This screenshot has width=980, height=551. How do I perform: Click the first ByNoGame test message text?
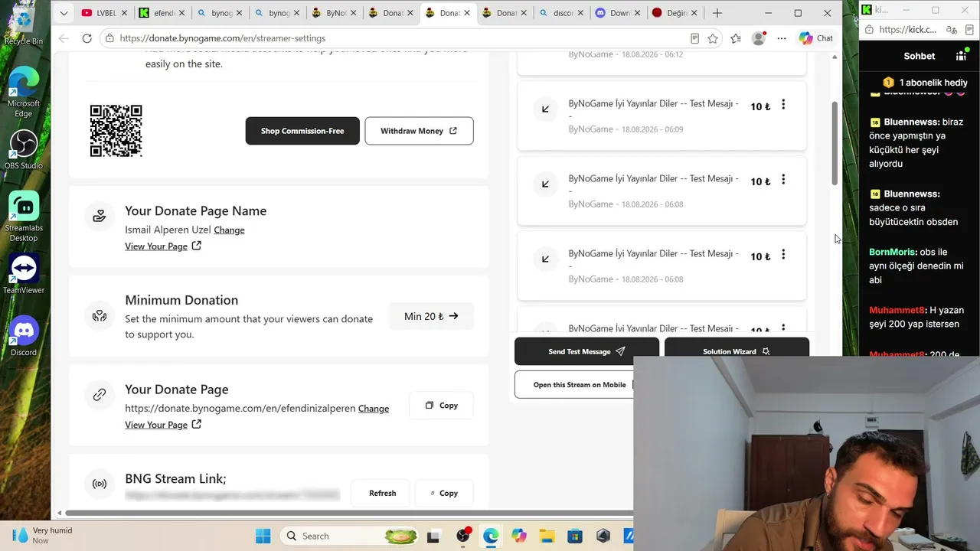653,104
